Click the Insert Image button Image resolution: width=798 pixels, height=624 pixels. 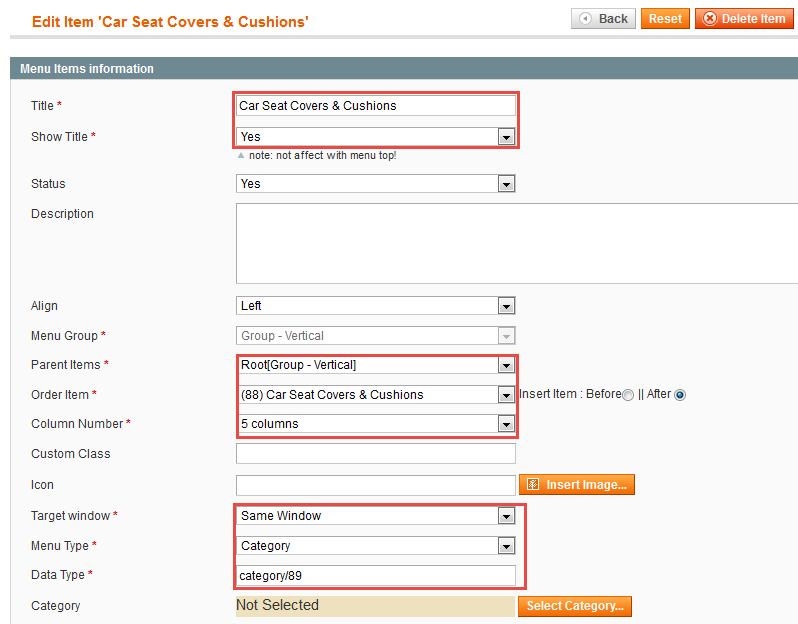[577, 485]
